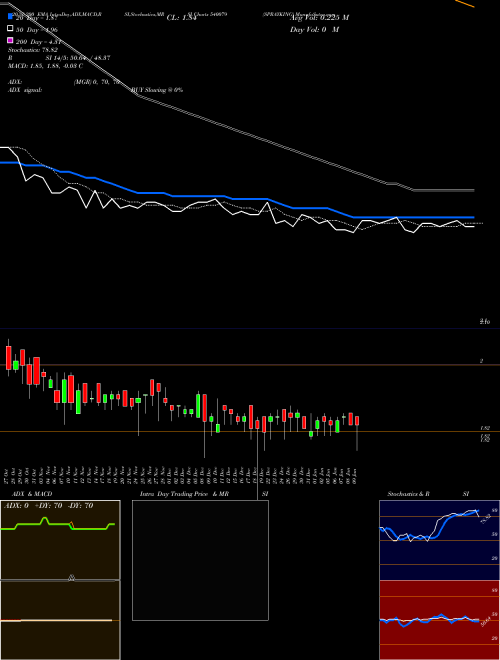Select the '(MGR) 0, 70, 70' ADX values
Screen dimensions: 500x660
point(98,82)
